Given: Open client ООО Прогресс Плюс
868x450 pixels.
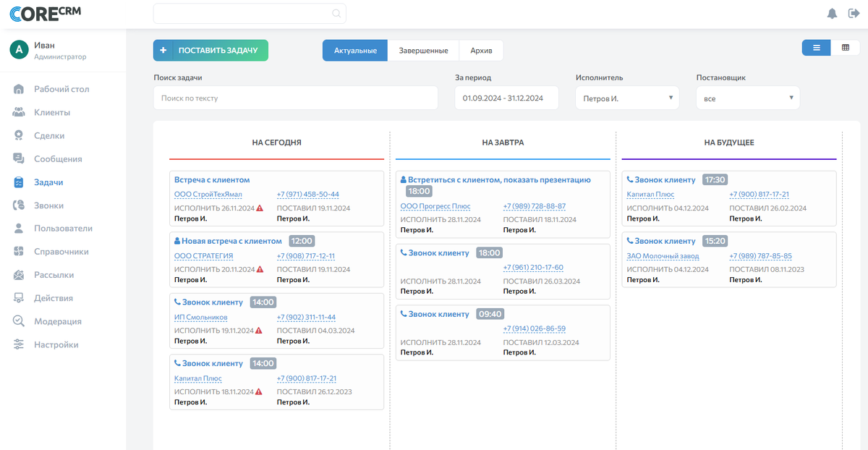Looking at the screenshot, I should [435, 206].
